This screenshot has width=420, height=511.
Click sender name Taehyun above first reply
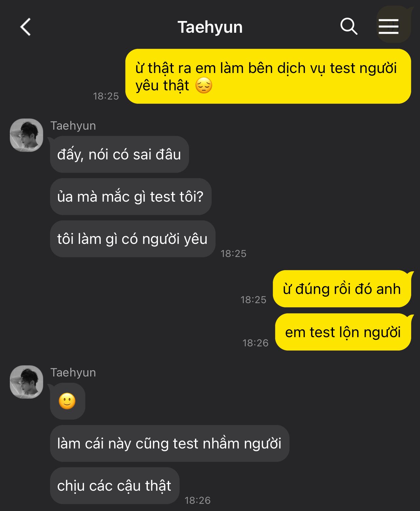pyautogui.click(x=73, y=126)
